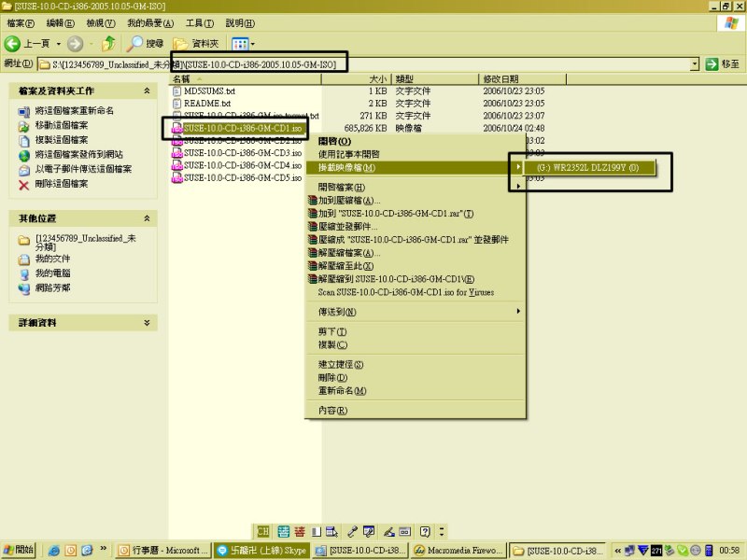This screenshot has height=560, width=747.
Task: Open the 工具(T) menu
Action: coord(200,23)
